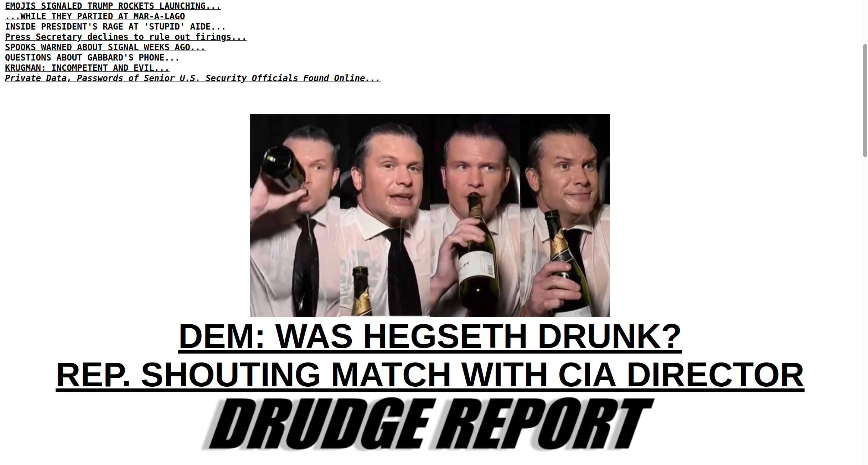Open 'EMOJIS SIGNALED TRUMP ROCKETS LAUNCHING' link
This screenshot has height=465, width=868.
click(113, 6)
